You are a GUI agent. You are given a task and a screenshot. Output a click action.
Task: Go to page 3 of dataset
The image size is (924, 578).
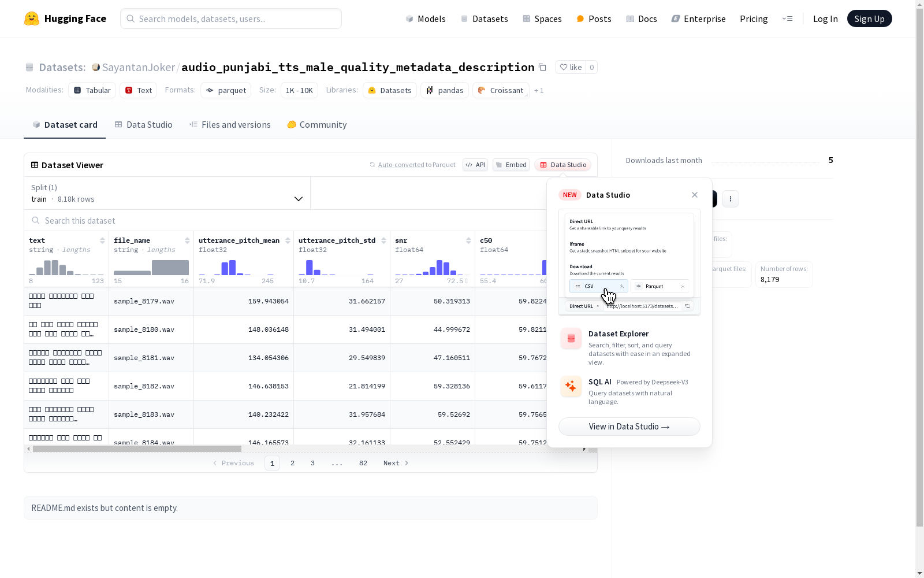pos(313,463)
